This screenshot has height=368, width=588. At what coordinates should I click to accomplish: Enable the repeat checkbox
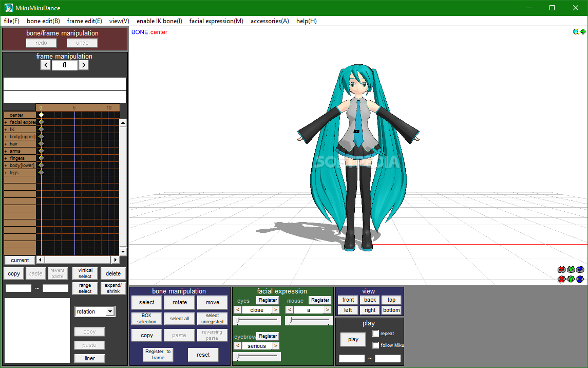pos(376,334)
